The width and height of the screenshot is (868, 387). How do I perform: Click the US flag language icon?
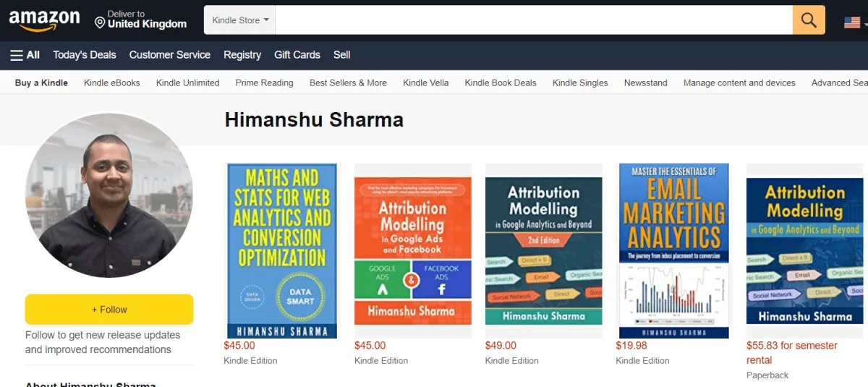coord(852,22)
